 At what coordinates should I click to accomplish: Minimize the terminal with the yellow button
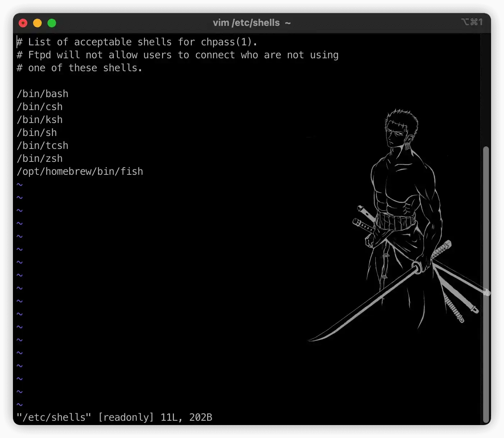[37, 23]
